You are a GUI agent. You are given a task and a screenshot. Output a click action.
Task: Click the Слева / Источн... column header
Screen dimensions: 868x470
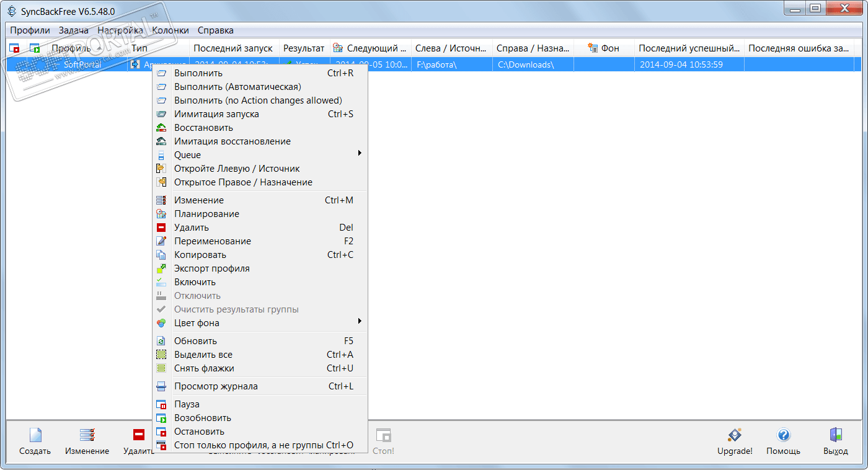click(452, 48)
